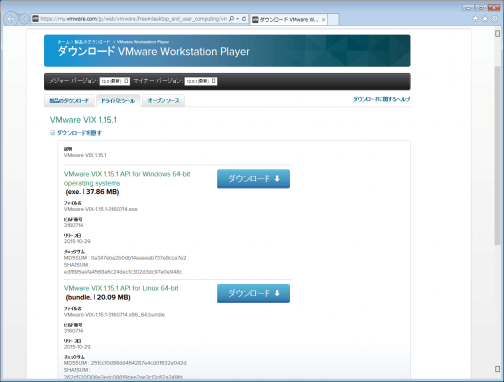Download VIX API for Linux 64-bit
Image resolution: width=504 pixels, height=382 pixels.
click(x=253, y=293)
